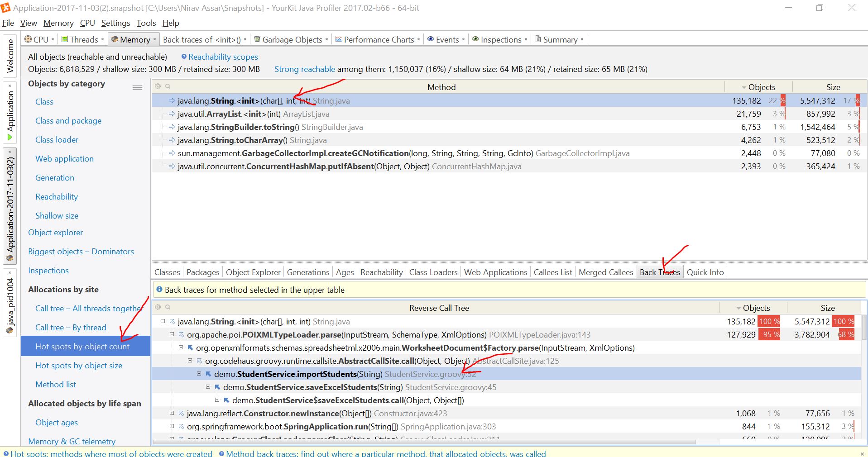This screenshot has width=868, height=457.
Task: Collapse java.lang.String.<init> root in Reverse Call Tree
Action: pos(163,321)
